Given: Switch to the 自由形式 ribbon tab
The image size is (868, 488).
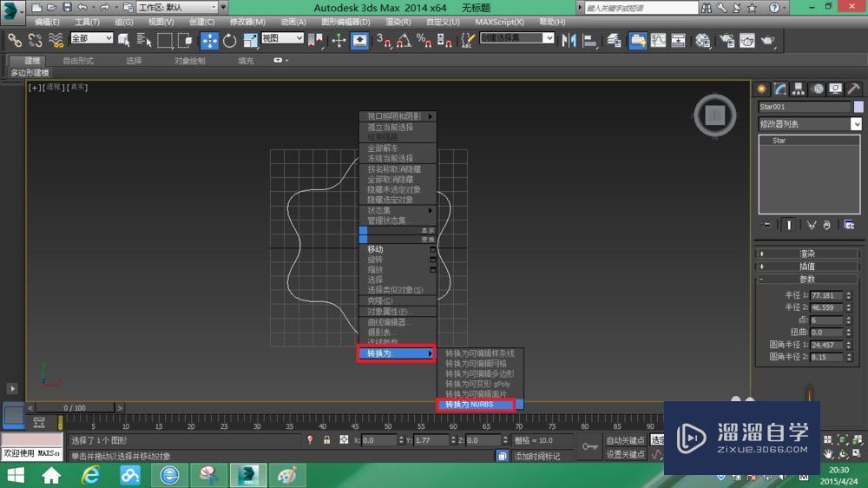Looking at the screenshot, I should click(x=78, y=61).
